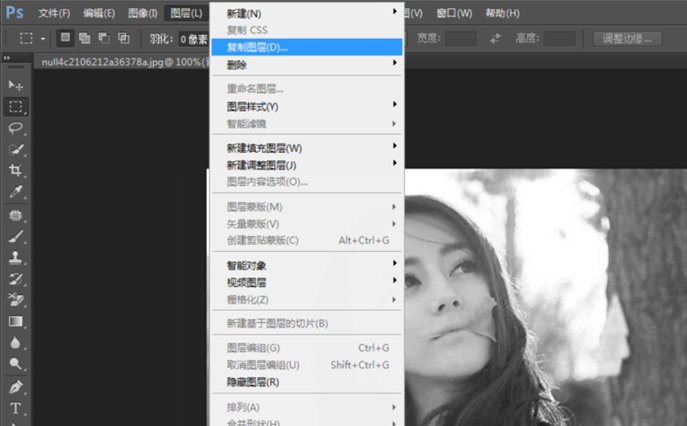The image size is (687, 426).
Task: Click 栅格化(Z) menu entry
Action: [x=307, y=300]
